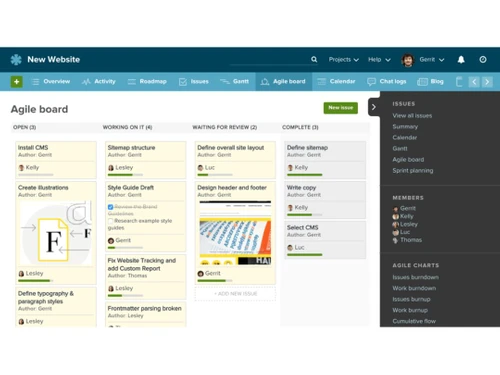Click progress bar on Write copy card
500x375 pixels.
[305, 215]
